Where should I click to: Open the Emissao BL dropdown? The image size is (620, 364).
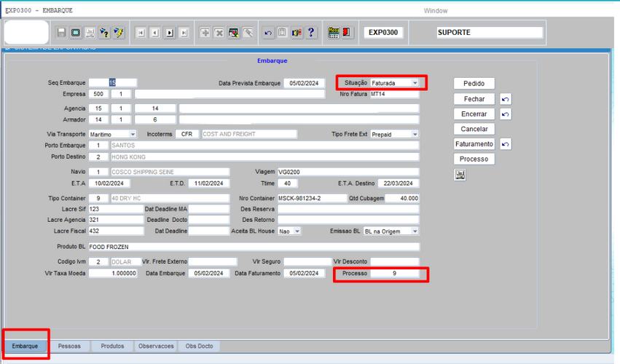click(x=415, y=232)
